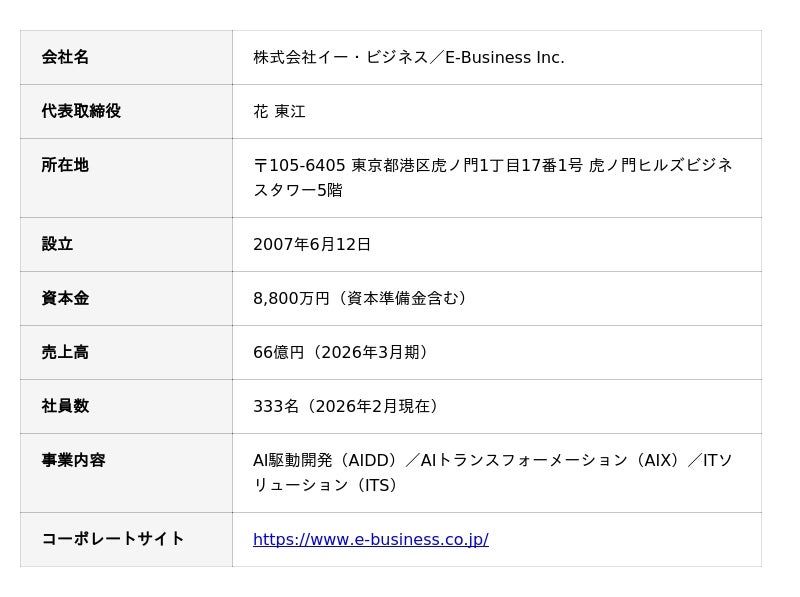800x597 pixels.
Task: Click the address text starting 〒105-6405
Action: [493, 178]
